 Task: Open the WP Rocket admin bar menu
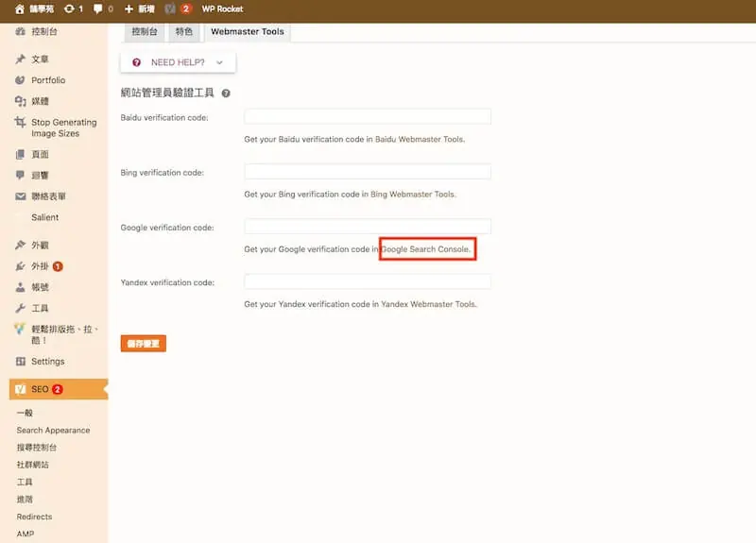click(x=222, y=8)
